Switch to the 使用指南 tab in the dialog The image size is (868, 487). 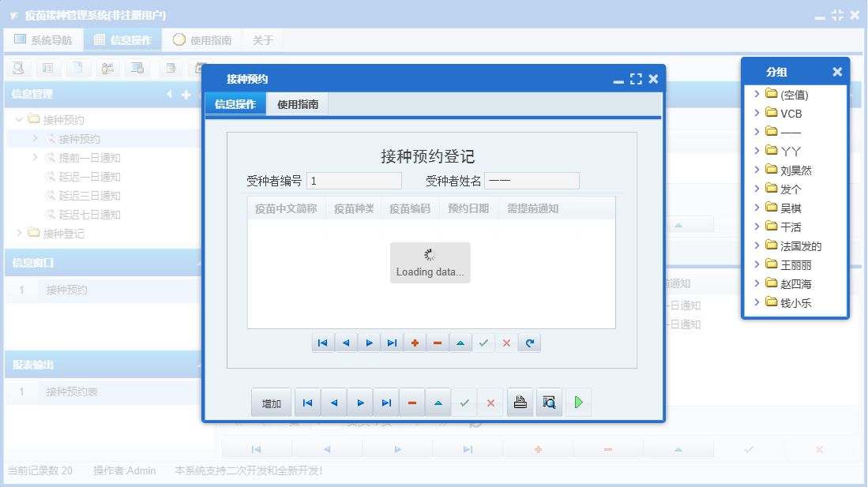click(298, 103)
